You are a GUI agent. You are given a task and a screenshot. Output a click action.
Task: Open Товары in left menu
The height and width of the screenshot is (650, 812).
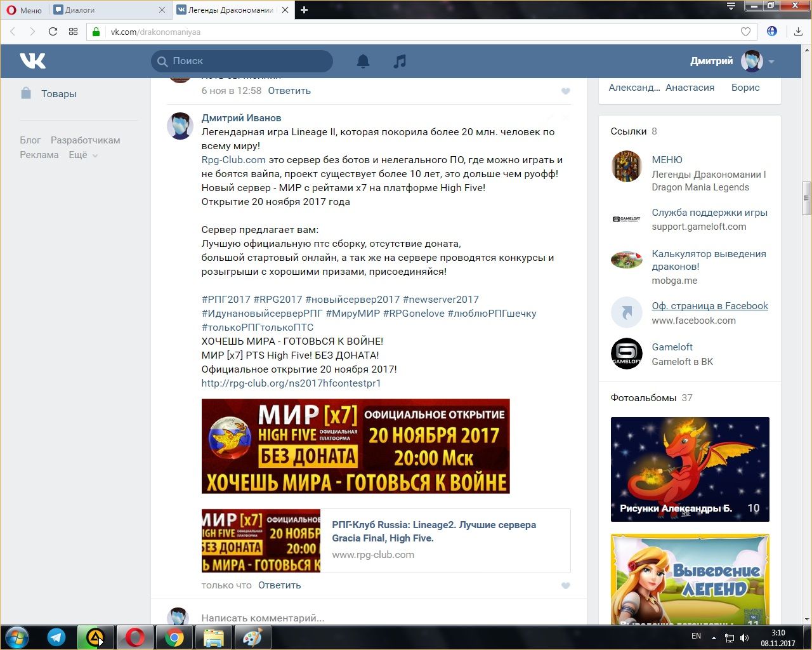pos(59,93)
